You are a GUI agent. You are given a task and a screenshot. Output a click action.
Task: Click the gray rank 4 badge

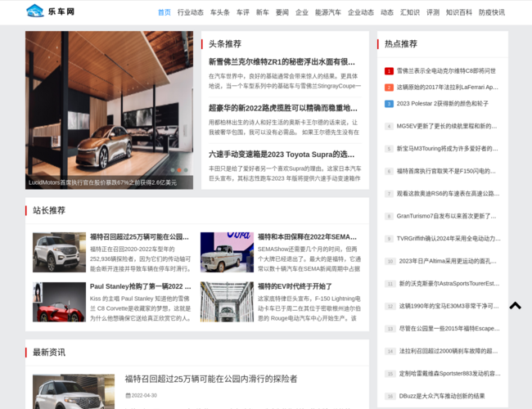pos(389,126)
